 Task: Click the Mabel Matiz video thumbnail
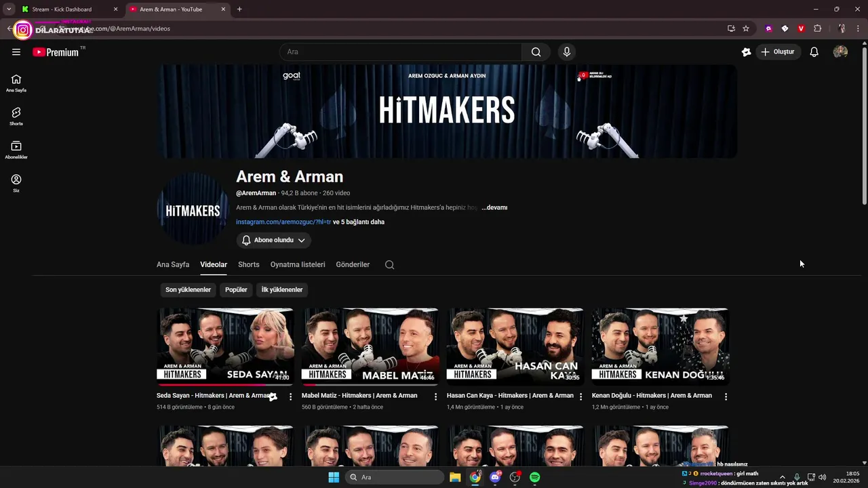pyautogui.click(x=370, y=346)
